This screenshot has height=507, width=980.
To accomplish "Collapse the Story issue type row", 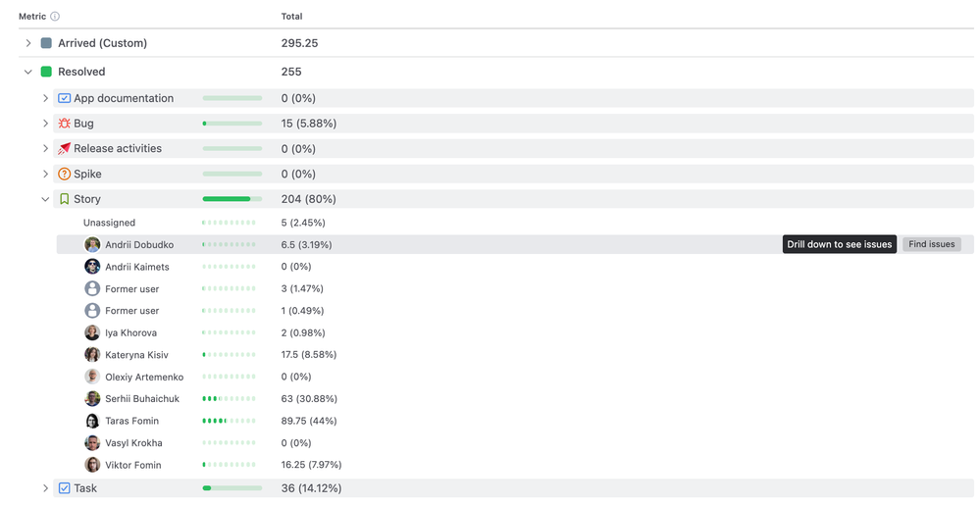I will [x=45, y=199].
